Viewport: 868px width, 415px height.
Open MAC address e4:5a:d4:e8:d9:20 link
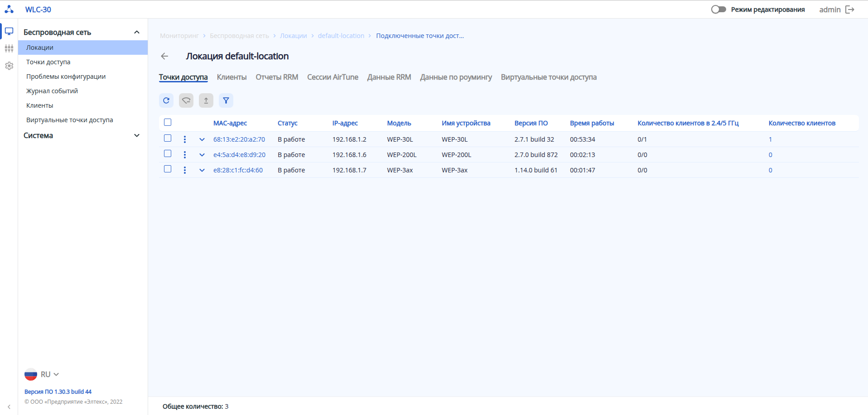click(x=239, y=155)
